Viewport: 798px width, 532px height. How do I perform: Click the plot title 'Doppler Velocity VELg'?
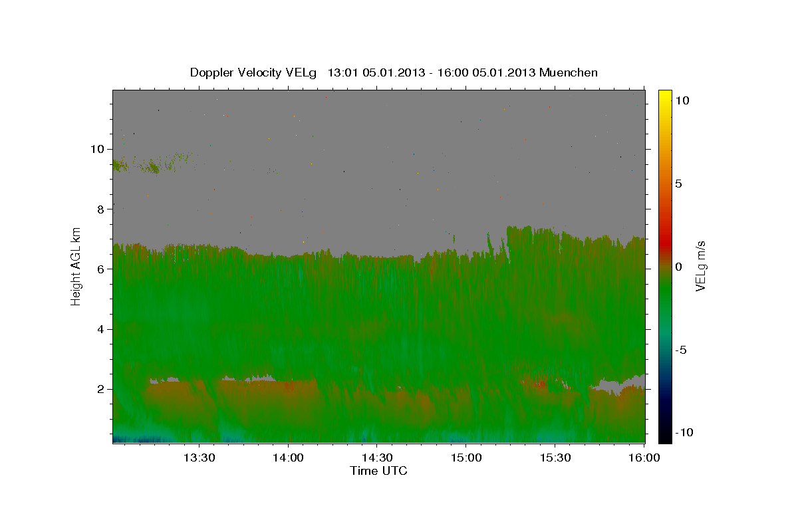tap(255, 72)
